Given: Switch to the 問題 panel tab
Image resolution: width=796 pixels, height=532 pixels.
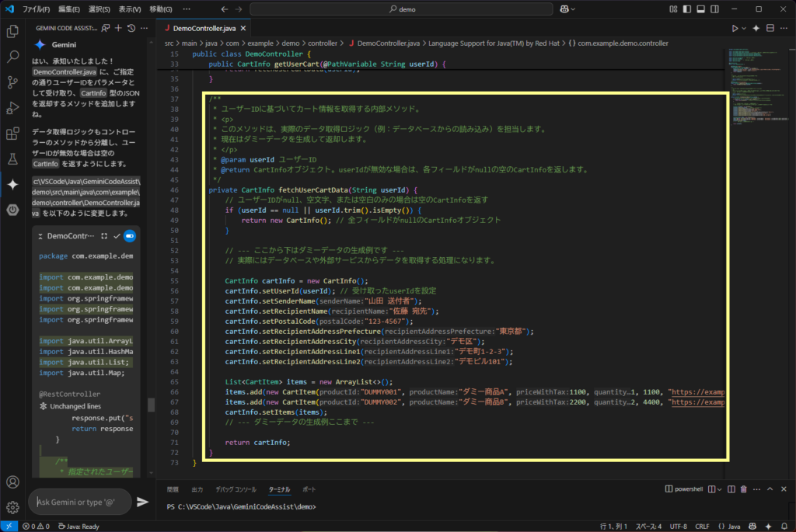Looking at the screenshot, I should 173,490.
